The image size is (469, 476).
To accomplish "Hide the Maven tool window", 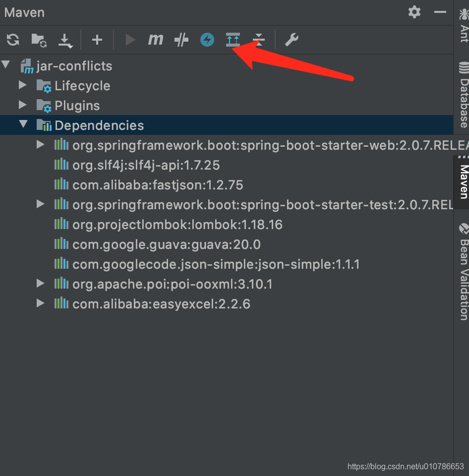I will coord(440,12).
